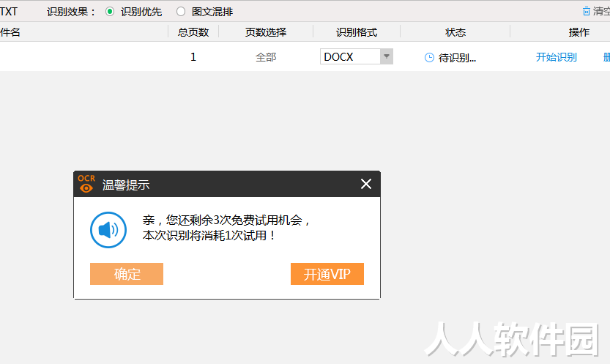This screenshot has height=364, width=610.
Task: Click the 总页数 column header
Action: coord(193,32)
